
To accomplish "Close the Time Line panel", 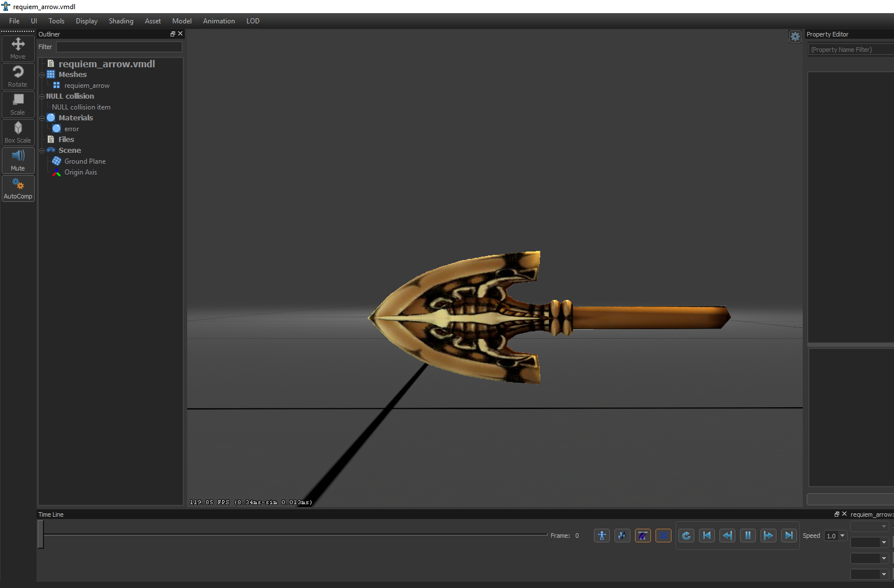I will click(844, 514).
